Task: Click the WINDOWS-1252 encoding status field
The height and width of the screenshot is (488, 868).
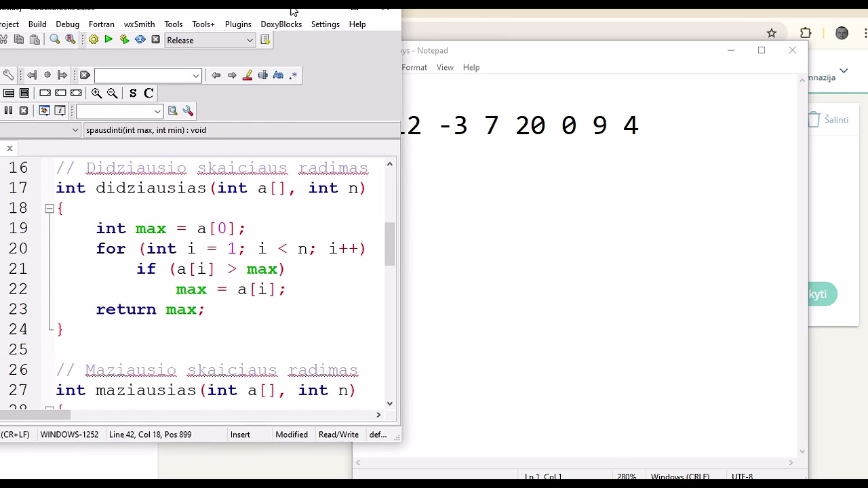Action: (69, 435)
